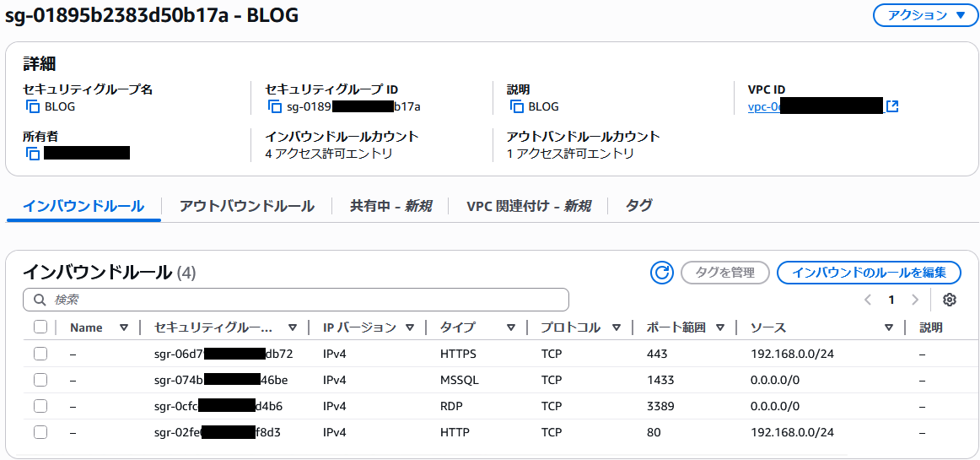Screen dimensions: 980x460
Task: Open the タグ tab
Action: coord(638,206)
